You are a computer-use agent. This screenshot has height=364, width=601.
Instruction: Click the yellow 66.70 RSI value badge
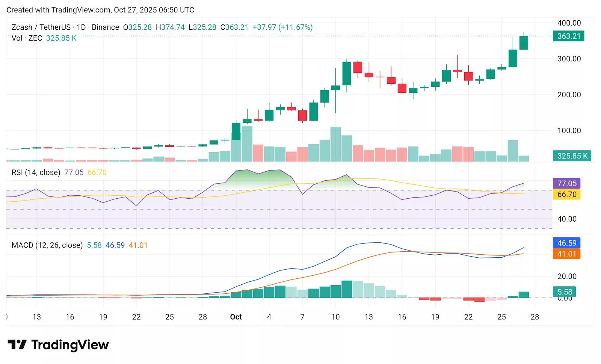pyautogui.click(x=566, y=194)
